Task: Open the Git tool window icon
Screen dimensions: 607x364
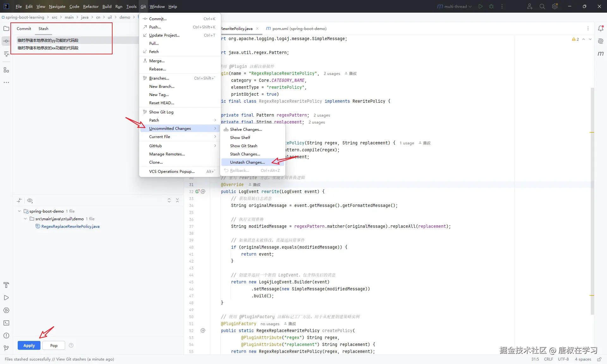Action: point(6,348)
